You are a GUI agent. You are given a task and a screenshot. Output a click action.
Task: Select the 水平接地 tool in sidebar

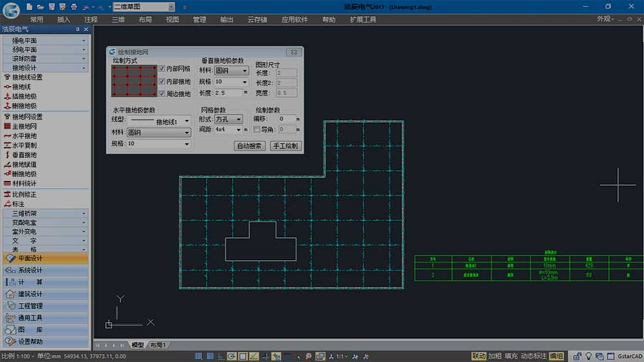pyautogui.click(x=24, y=136)
